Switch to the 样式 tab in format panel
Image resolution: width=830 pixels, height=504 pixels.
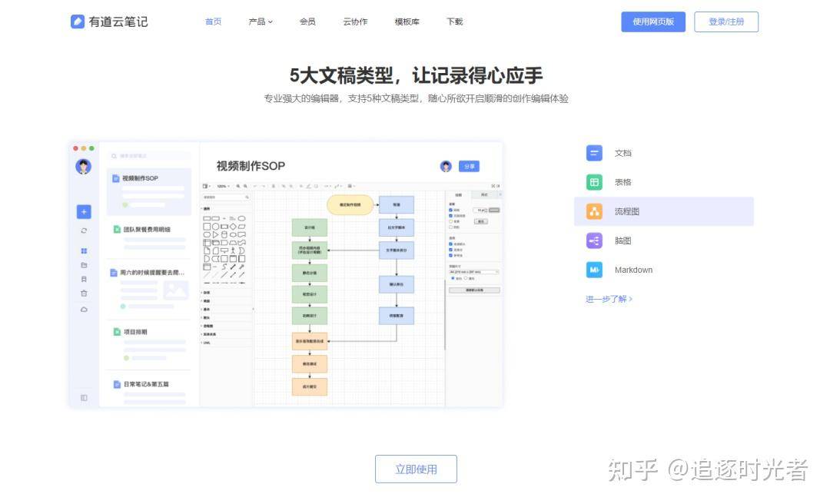coord(484,195)
